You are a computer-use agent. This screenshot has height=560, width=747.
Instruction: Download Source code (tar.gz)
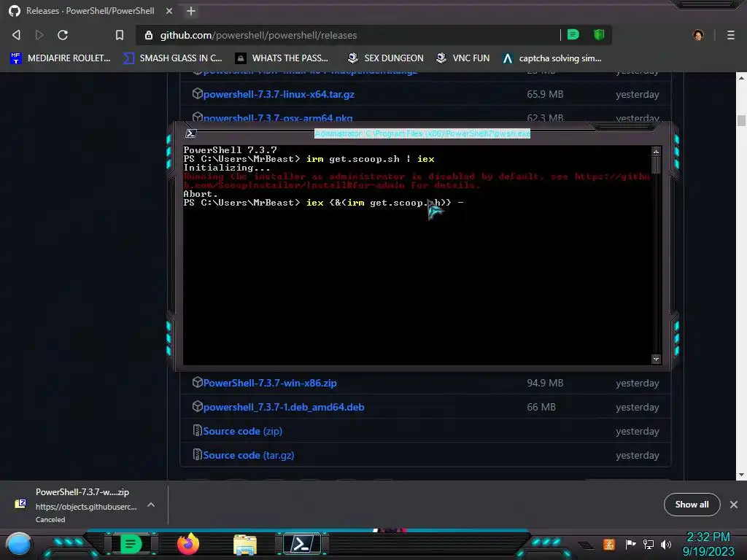pos(248,455)
